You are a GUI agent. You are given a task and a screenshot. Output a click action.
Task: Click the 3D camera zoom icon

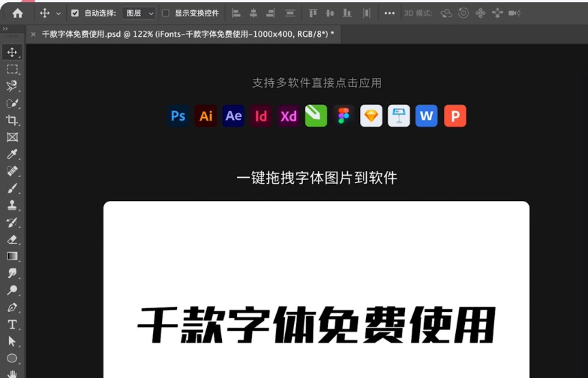[x=514, y=14]
